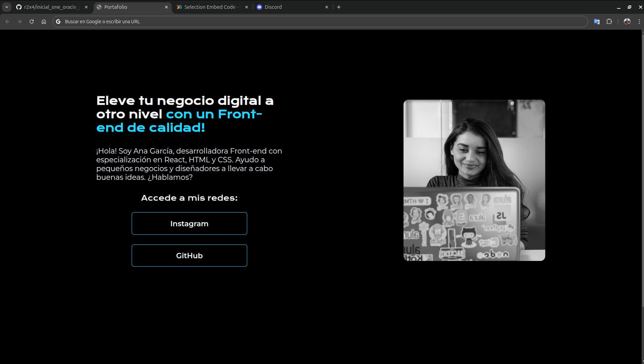Open the Google Translate extension icon

click(597, 22)
